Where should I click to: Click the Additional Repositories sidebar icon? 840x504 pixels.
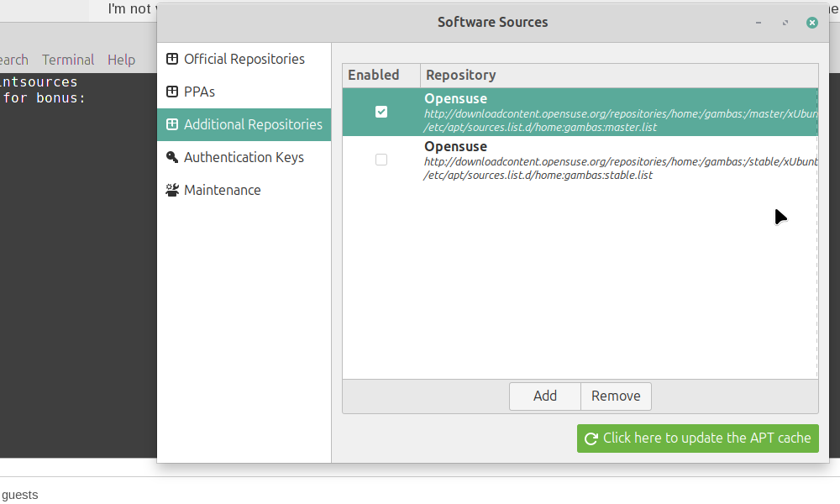pyautogui.click(x=172, y=124)
